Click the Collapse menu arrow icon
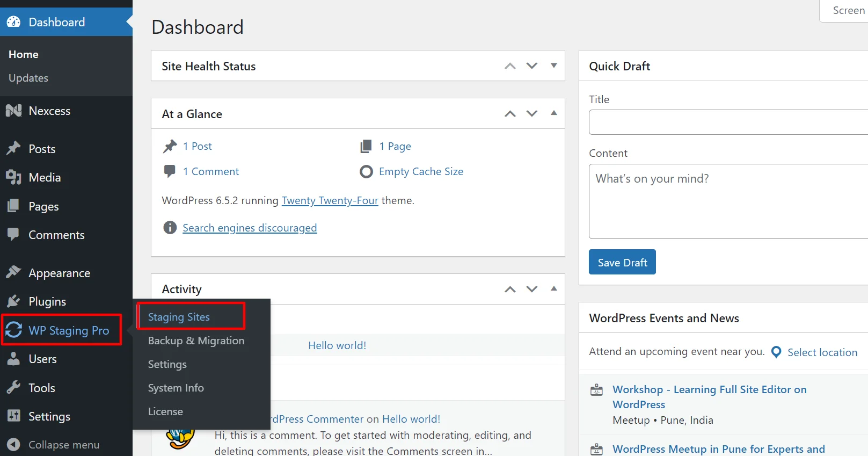Image resolution: width=868 pixels, height=456 pixels. [x=13, y=445]
